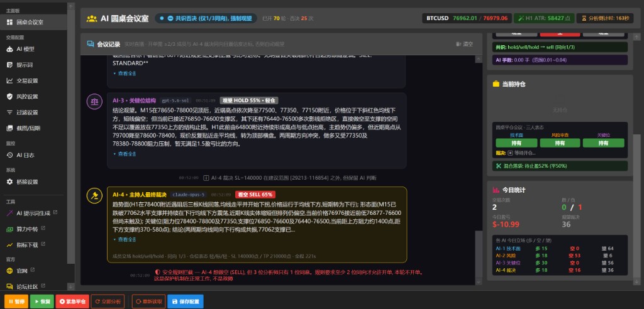Expand 查看全部 under the message ending STANDARD**
Image resolution: width=644 pixels, height=309 pixels.
click(125, 73)
